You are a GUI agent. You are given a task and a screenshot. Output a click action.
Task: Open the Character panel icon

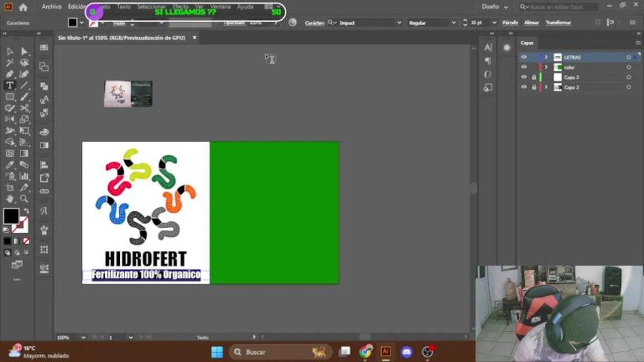coord(488,48)
